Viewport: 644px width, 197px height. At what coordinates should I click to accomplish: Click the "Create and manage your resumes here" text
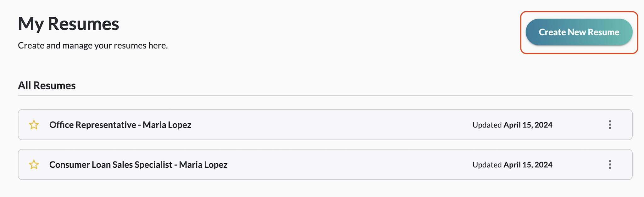coord(93,46)
